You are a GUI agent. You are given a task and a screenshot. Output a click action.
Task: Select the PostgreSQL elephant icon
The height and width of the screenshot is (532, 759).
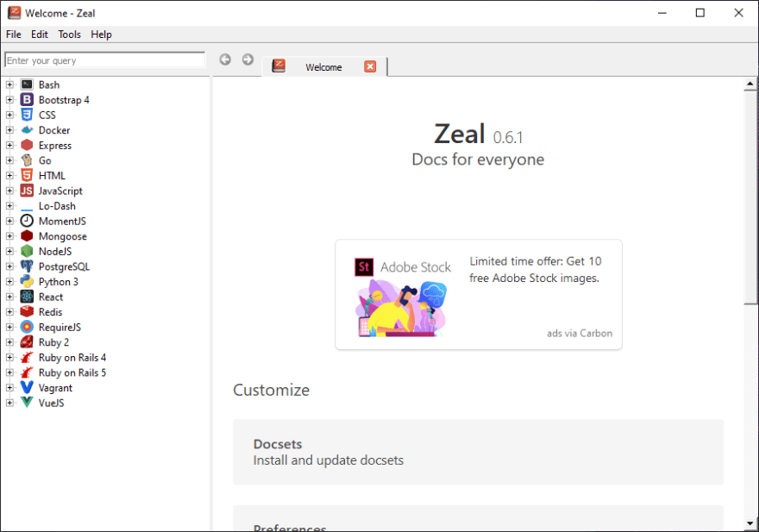[x=27, y=266]
